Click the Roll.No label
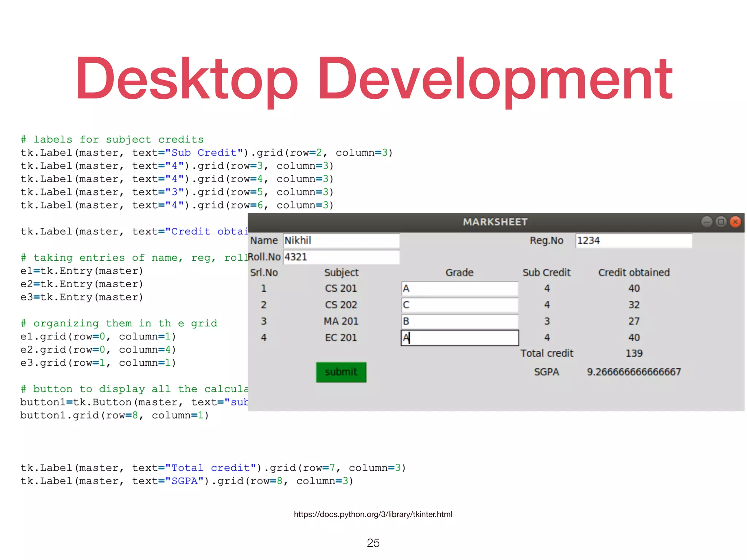The image size is (747, 560). 264,257
